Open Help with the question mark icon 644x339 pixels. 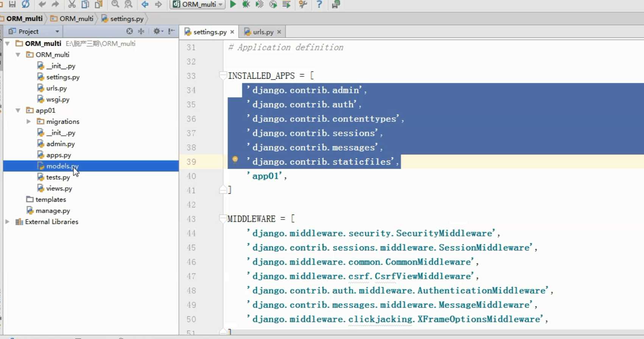[319, 4]
